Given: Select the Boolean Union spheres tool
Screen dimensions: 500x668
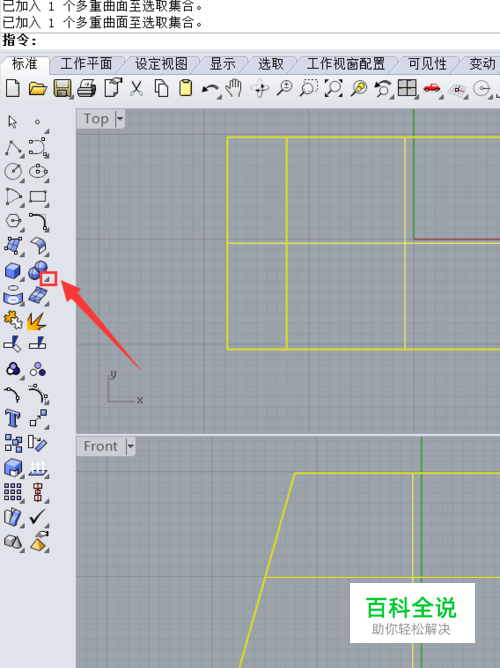Looking at the screenshot, I should pos(37,271).
